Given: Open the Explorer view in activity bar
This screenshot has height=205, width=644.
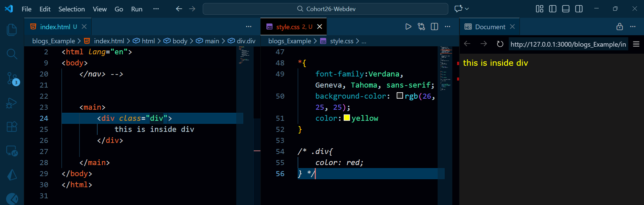Looking at the screenshot, I should pos(12,30).
